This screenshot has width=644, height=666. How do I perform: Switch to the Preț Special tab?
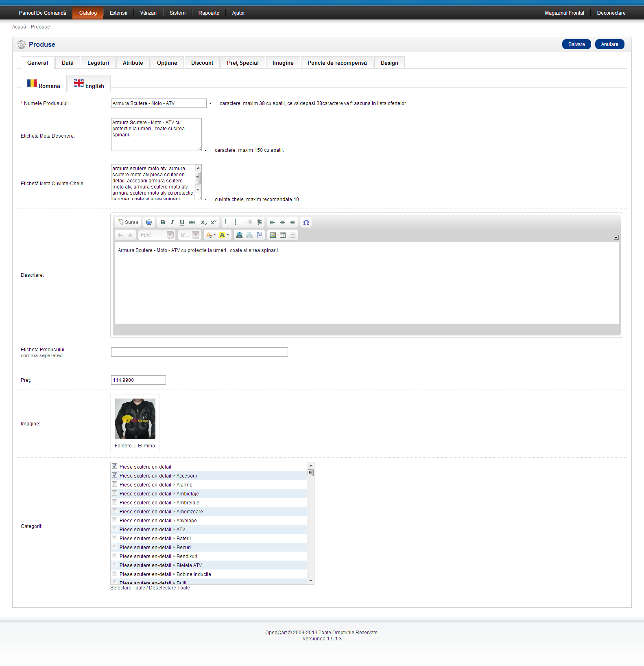(242, 63)
